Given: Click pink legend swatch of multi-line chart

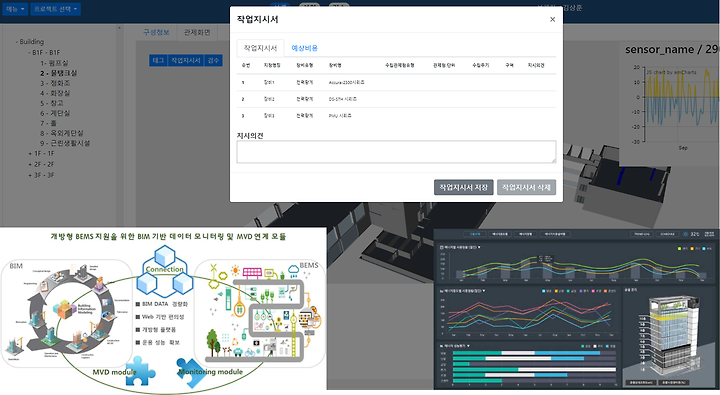Looking at the screenshot, I should pos(593,291).
